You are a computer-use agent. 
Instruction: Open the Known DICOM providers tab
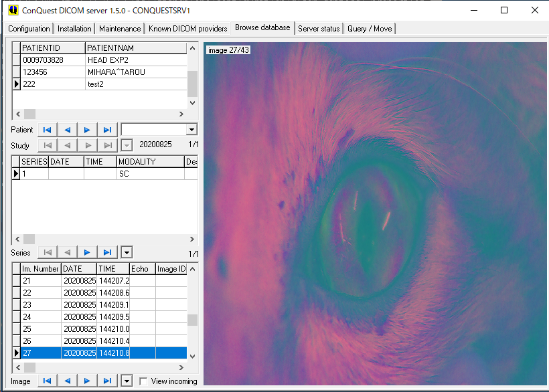coord(187,29)
